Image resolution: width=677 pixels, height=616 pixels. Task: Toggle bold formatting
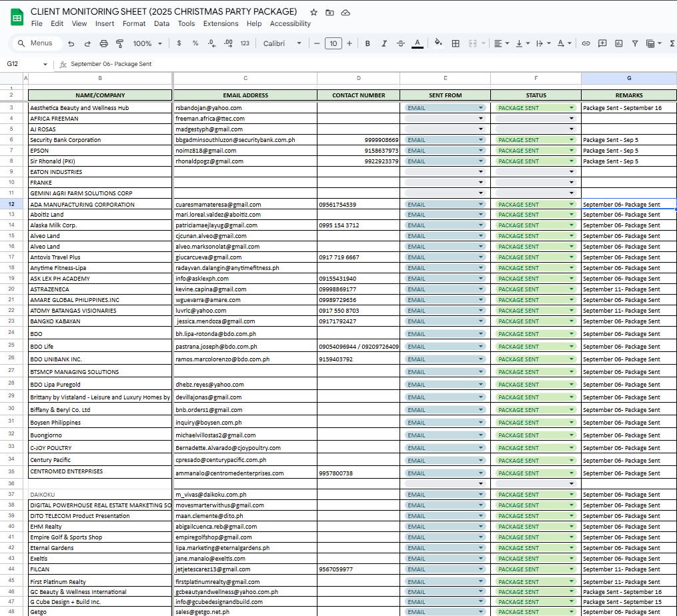pyautogui.click(x=368, y=43)
